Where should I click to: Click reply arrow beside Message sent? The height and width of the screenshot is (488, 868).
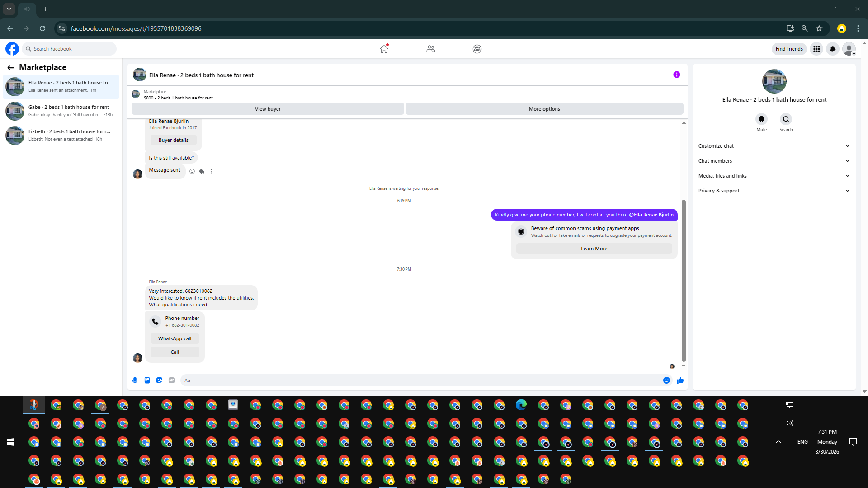click(x=202, y=171)
